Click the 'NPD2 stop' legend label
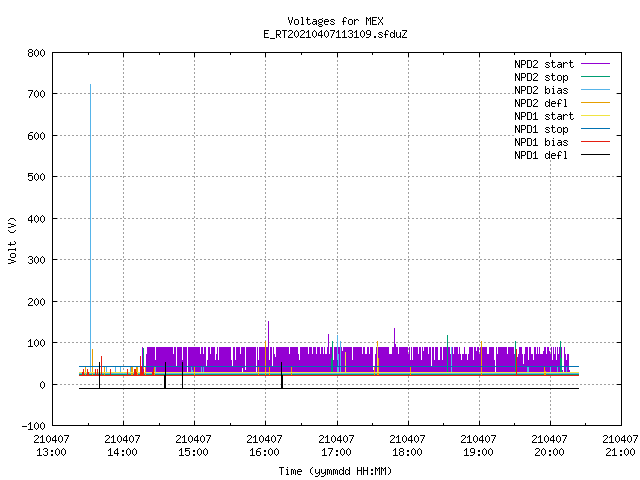The height and width of the screenshot is (480, 640). tap(541, 77)
